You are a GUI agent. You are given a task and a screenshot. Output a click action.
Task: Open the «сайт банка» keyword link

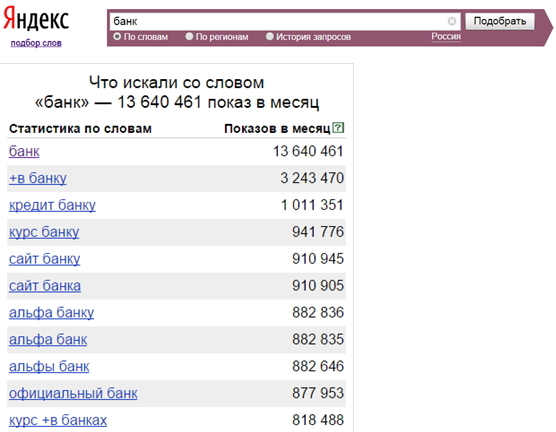pyautogui.click(x=45, y=286)
